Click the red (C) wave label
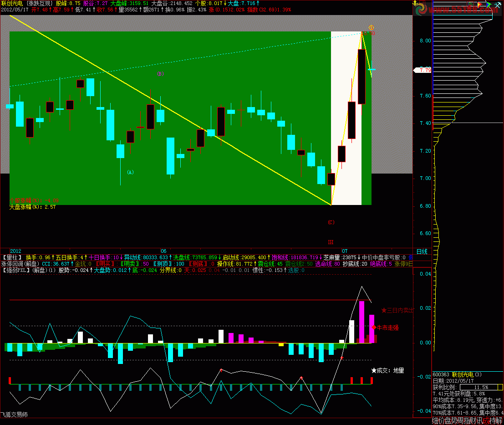The width and height of the screenshot is (504, 425). coord(331,222)
